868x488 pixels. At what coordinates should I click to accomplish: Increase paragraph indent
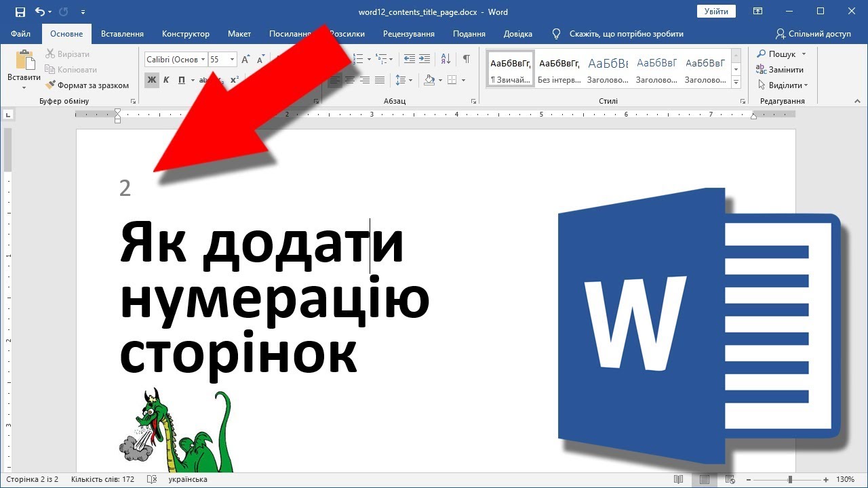(425, 59)
